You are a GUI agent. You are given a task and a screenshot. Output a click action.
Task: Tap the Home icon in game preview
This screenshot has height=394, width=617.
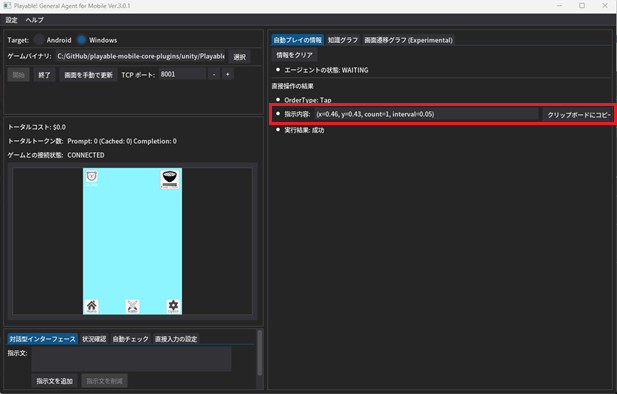91,306
